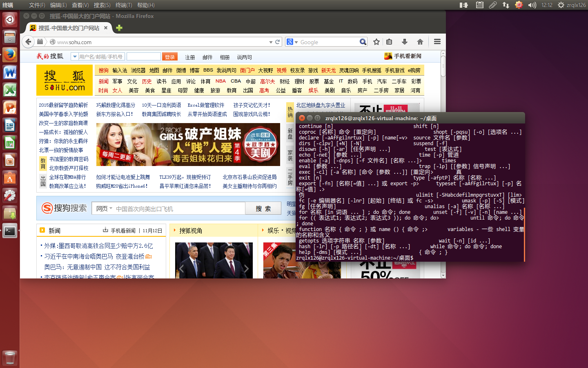Viewport: 588px width, 368px height.
Task: Open 注册 link
Action: click(190, 57)
